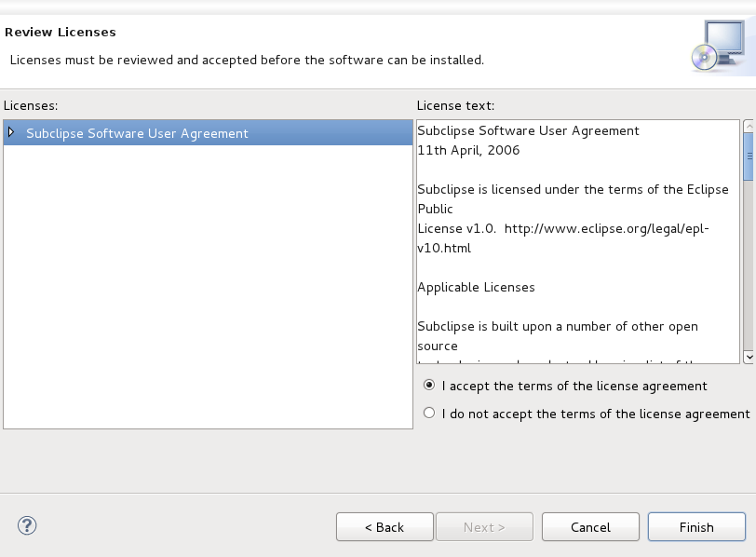Expand the Subclipse Software User Agreement node
Screen dimensions: 756x557
click(11, 132)
